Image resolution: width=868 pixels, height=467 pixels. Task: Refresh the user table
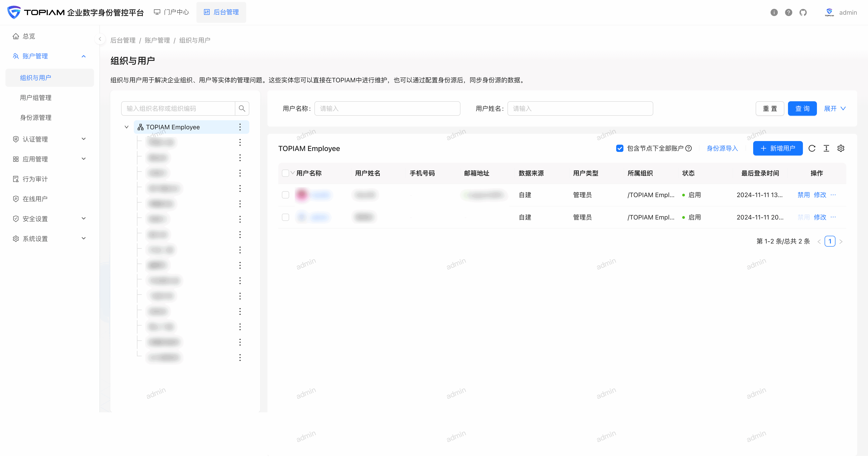point(812,148)
